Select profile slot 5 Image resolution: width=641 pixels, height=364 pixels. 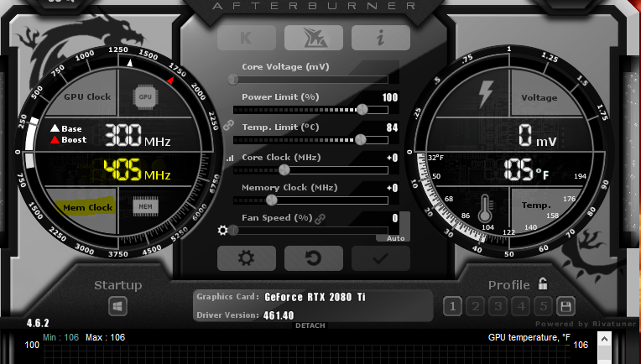tap(544, 306)
